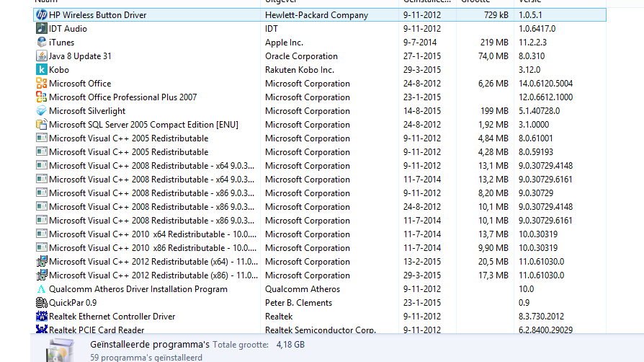
Task: Click the Kobo program icon
Action: click(42, 69)
